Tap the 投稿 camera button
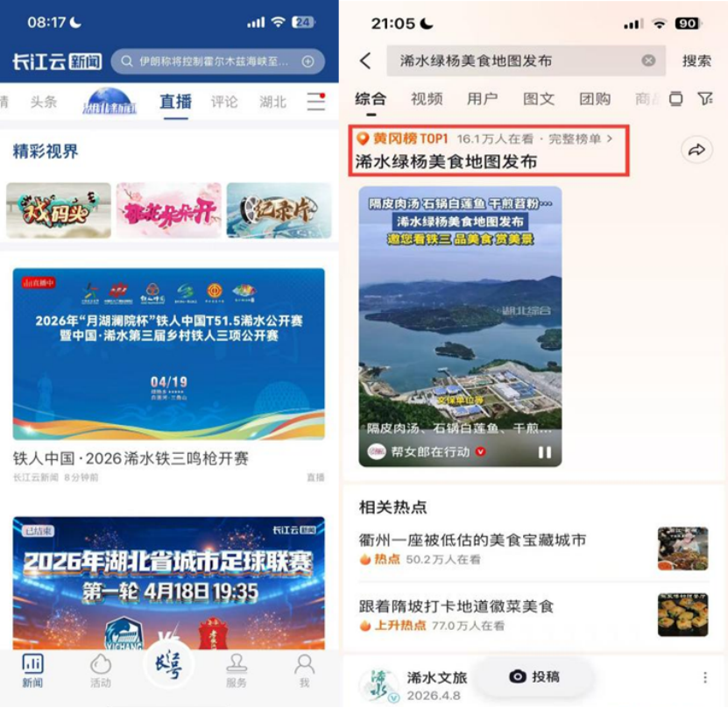The height and width of the screenshot is (708, 728). pyautogui.click(x=535, y=676)
